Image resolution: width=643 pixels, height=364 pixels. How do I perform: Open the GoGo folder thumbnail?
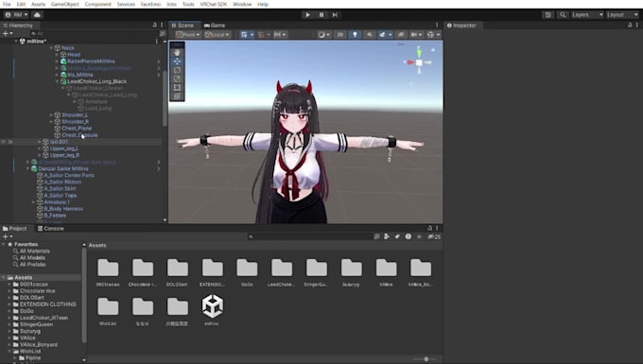click(247, 271)
